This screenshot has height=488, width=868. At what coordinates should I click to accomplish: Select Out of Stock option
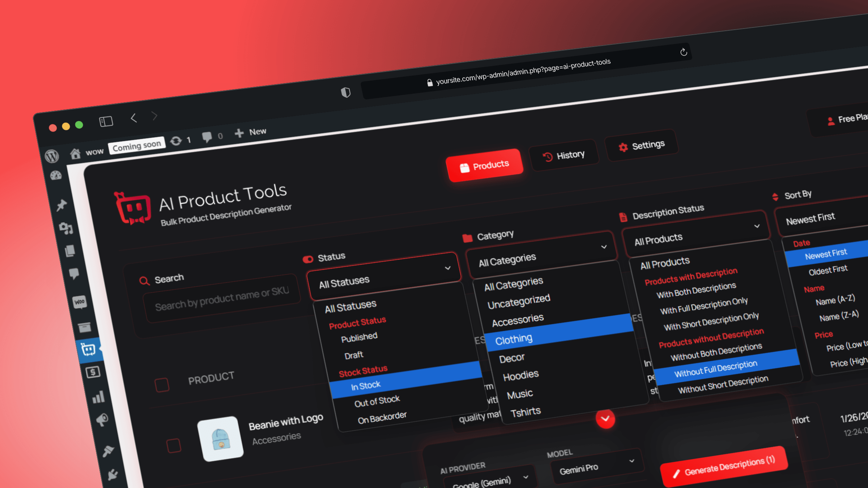[x=377, y=401]
